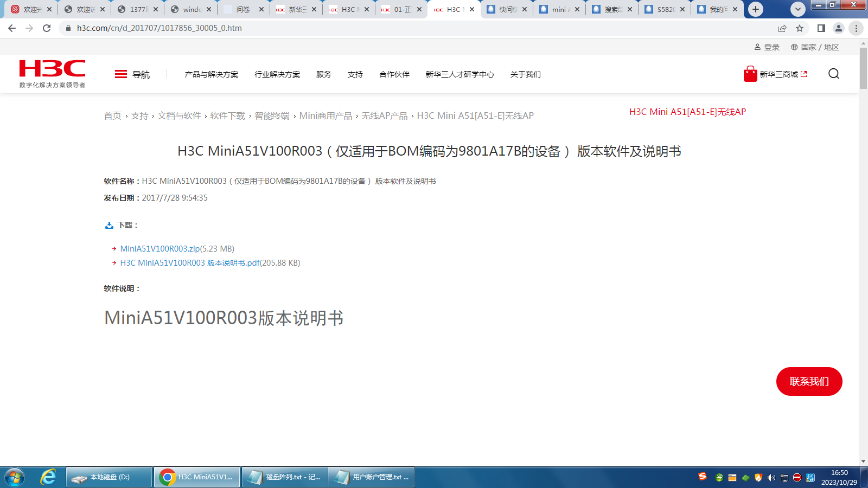The width and height of the screenshot is (868, 488).
Task: Download MiniA51V100R003.zip
Action: 160,249
